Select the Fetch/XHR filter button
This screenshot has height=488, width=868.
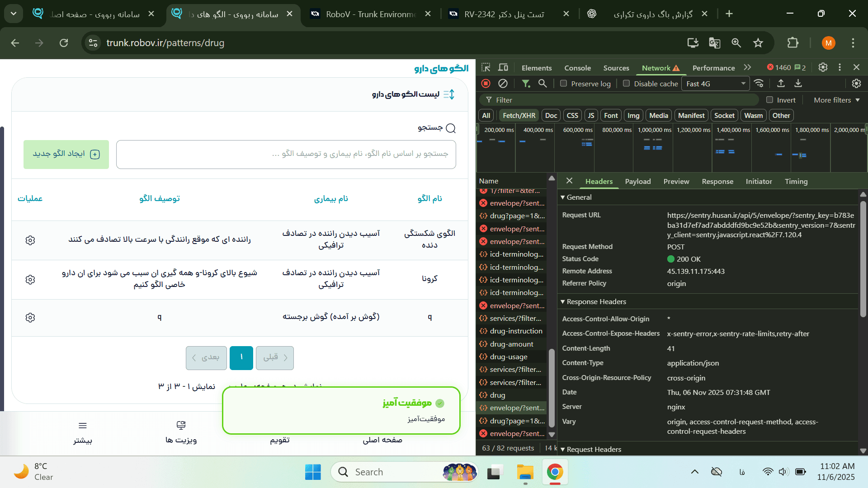pyautogui.click(x=519, y=115)
